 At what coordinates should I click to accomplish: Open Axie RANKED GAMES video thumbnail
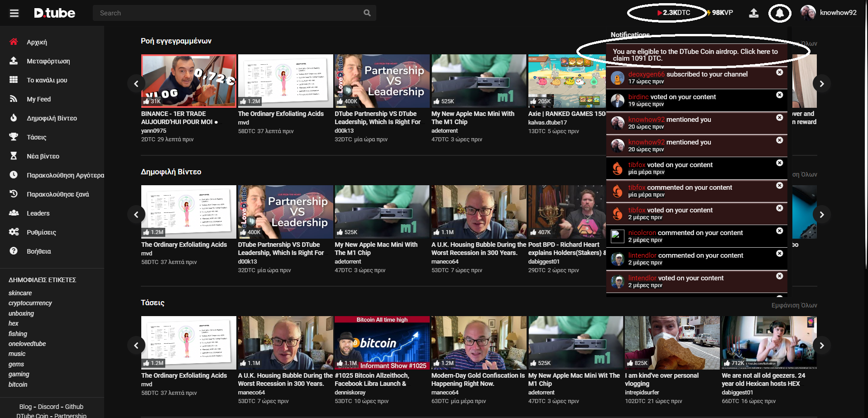click(567, 81)
